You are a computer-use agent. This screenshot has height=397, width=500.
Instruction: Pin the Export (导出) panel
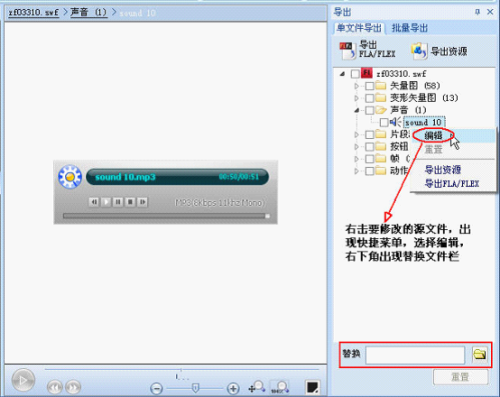477,12
